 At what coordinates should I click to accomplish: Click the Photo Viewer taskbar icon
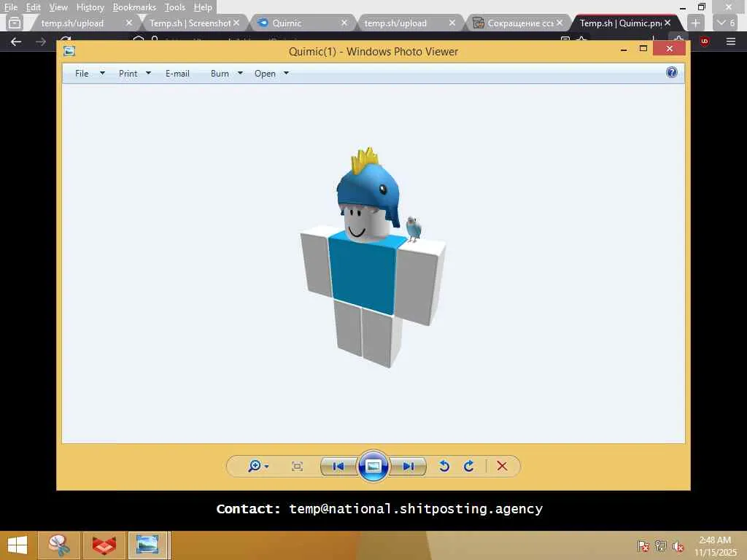147,545
